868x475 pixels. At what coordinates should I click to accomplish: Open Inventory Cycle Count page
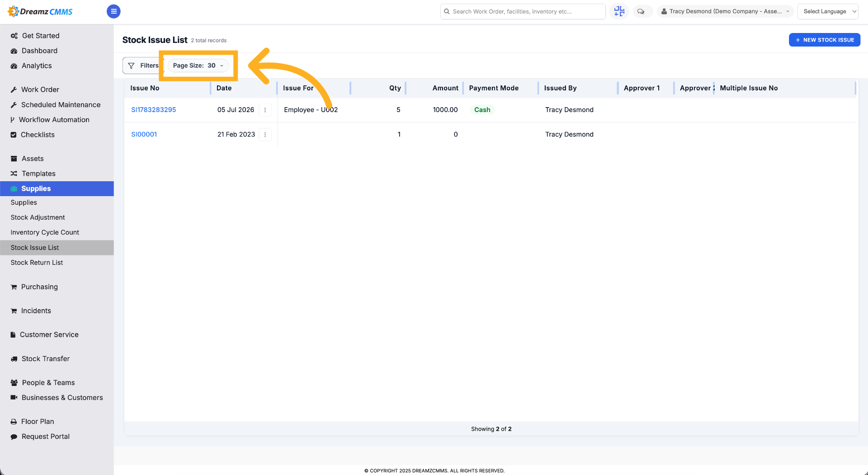click(x=45, y=232)
